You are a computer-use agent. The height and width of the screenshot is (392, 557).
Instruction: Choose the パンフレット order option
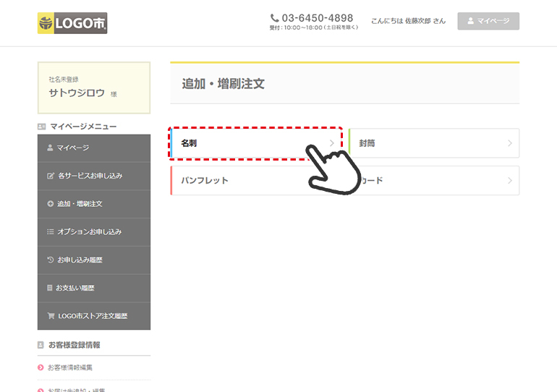click(x=256, y=181)
